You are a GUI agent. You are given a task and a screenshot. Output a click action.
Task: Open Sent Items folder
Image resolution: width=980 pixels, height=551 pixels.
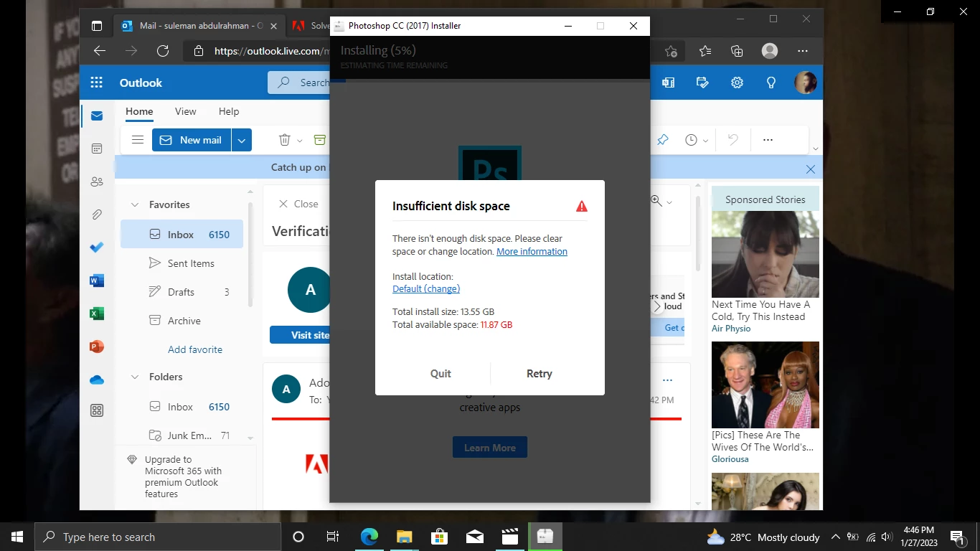pos(182,263)
